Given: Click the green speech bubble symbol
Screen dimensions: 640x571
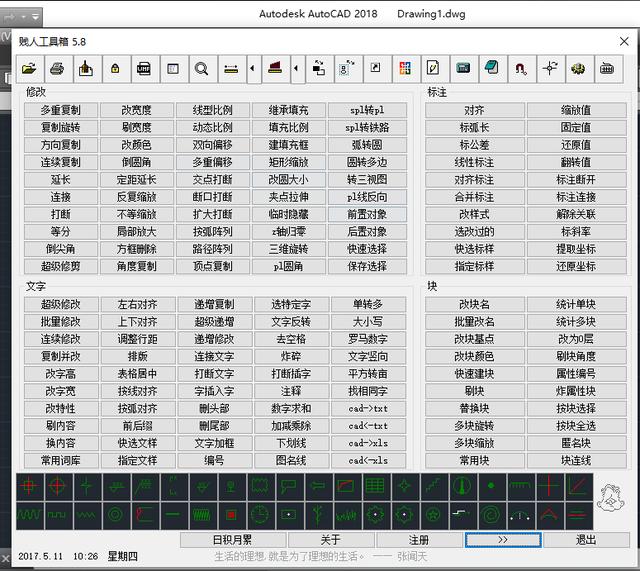Looking at the screenshot, I should 288,486.
